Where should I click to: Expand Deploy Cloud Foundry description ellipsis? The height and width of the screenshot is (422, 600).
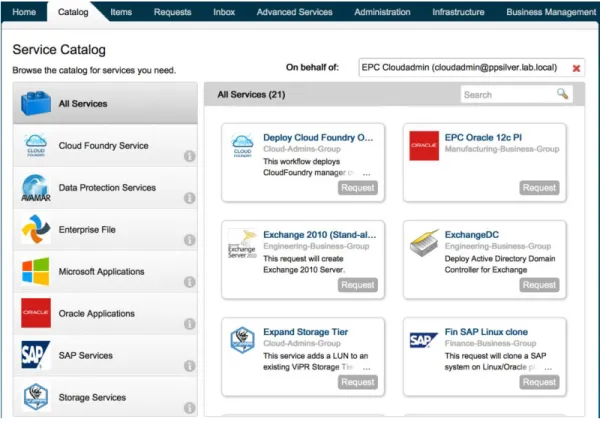(366, 173)
